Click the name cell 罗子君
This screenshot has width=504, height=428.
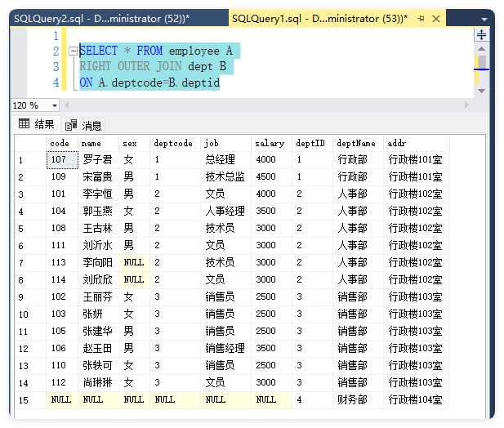coord(98,160)
